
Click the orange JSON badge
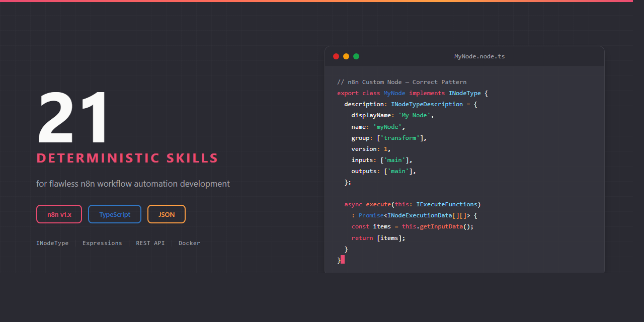click(167, 214)
